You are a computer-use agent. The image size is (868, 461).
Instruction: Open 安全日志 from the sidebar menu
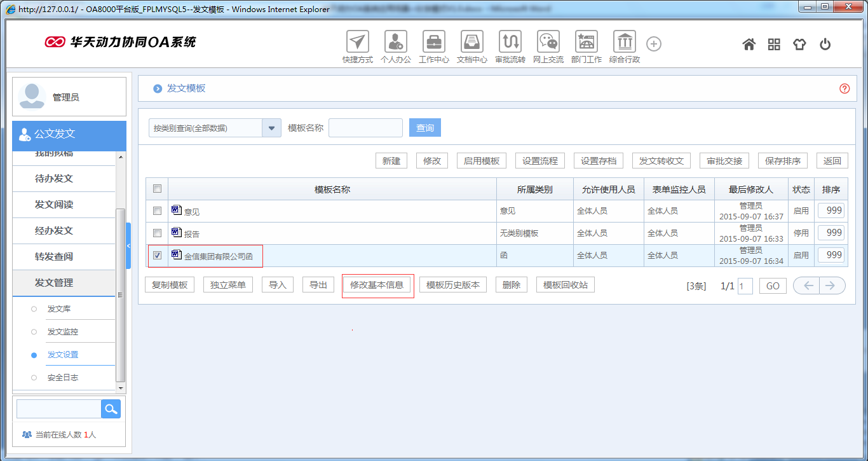pyautogui.click(x=62, y=377)
